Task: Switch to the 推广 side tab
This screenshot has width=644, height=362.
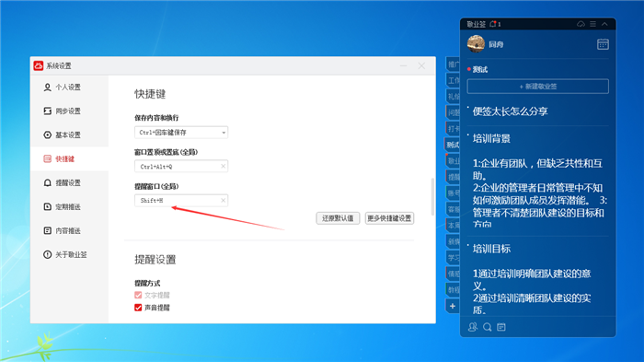Action: coord(453,64)
